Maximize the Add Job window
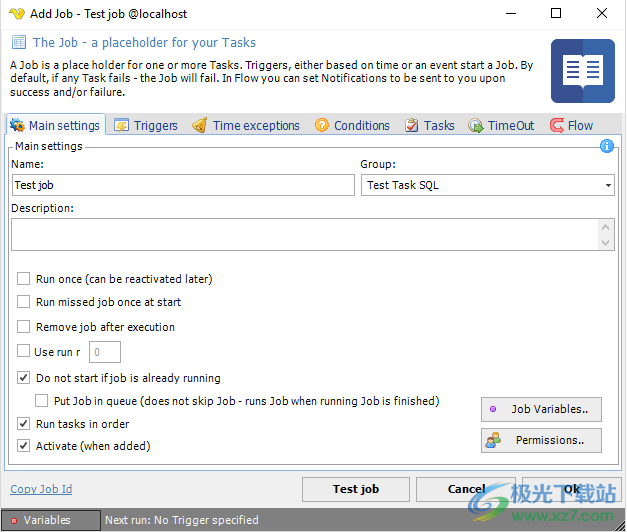The height and width of the screenshot is (532, 627). pyautogui.click(x=556, y=13)
